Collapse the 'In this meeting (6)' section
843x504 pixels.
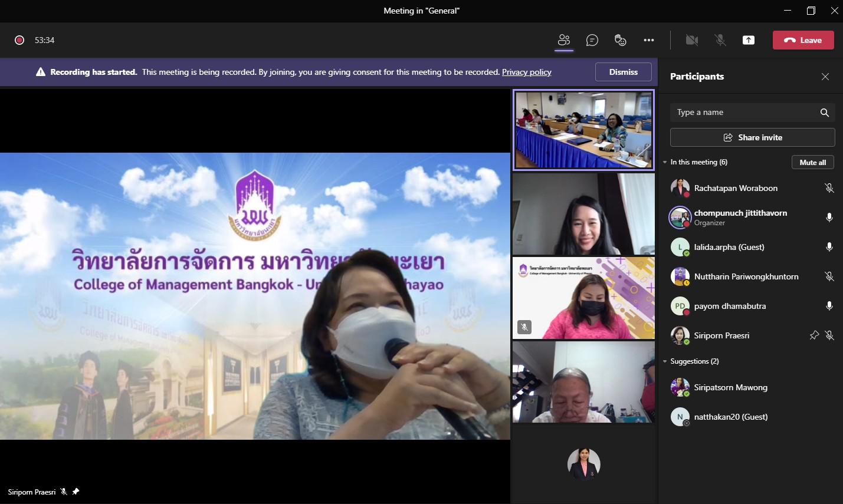tap(665, 162)
